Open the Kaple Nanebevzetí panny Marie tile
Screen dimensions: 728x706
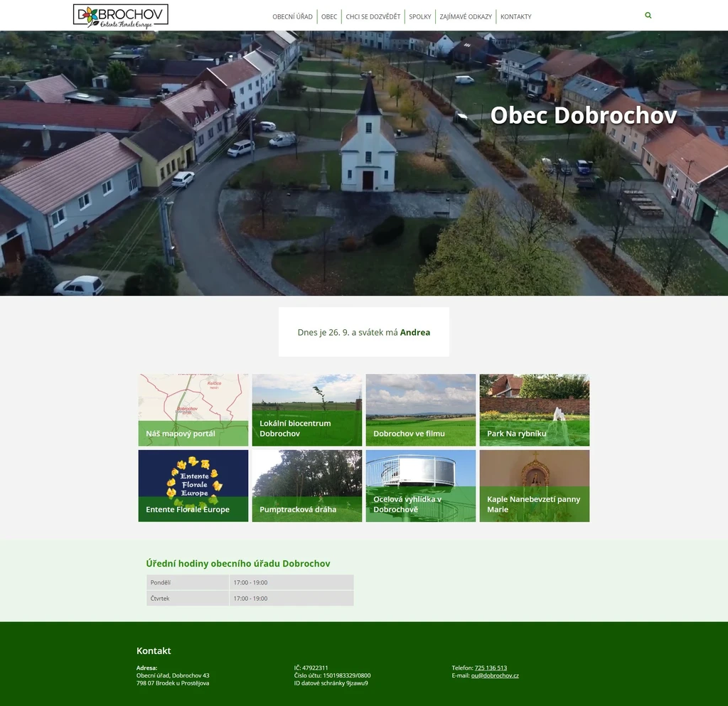click(x=535, y=486)
